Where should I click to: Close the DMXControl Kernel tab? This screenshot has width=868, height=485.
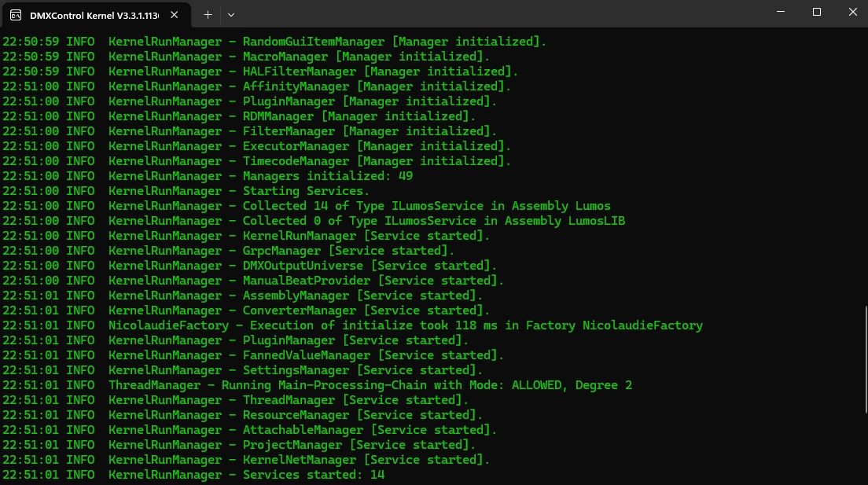pos(175,15)
